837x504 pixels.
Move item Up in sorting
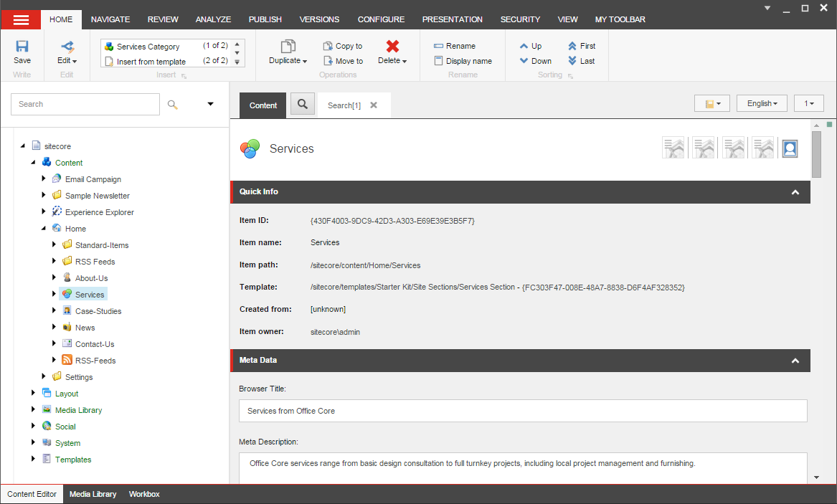tap(531, 46)
